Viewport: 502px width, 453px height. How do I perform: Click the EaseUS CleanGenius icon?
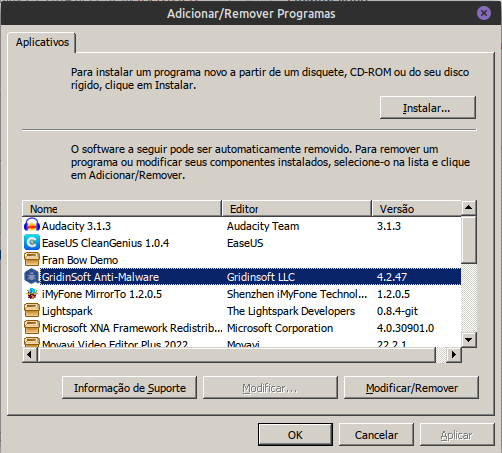[32, 243]
